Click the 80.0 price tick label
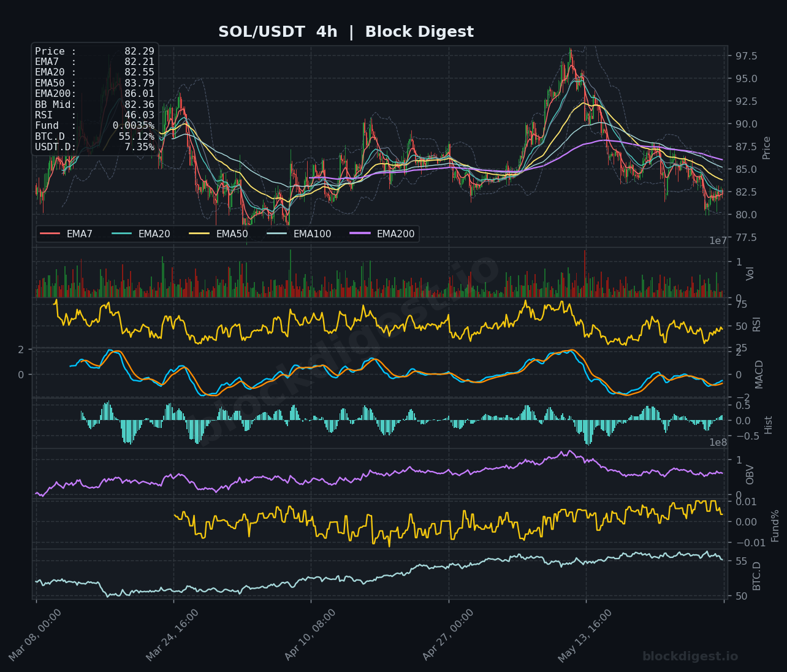Screen dimensions: 787x672 [x=746, y=215]
